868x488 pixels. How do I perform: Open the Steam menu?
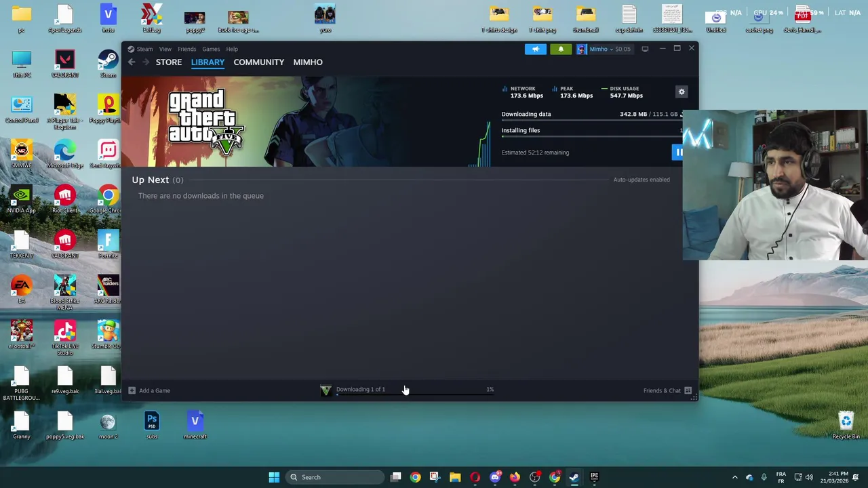[x=144, y=49]
